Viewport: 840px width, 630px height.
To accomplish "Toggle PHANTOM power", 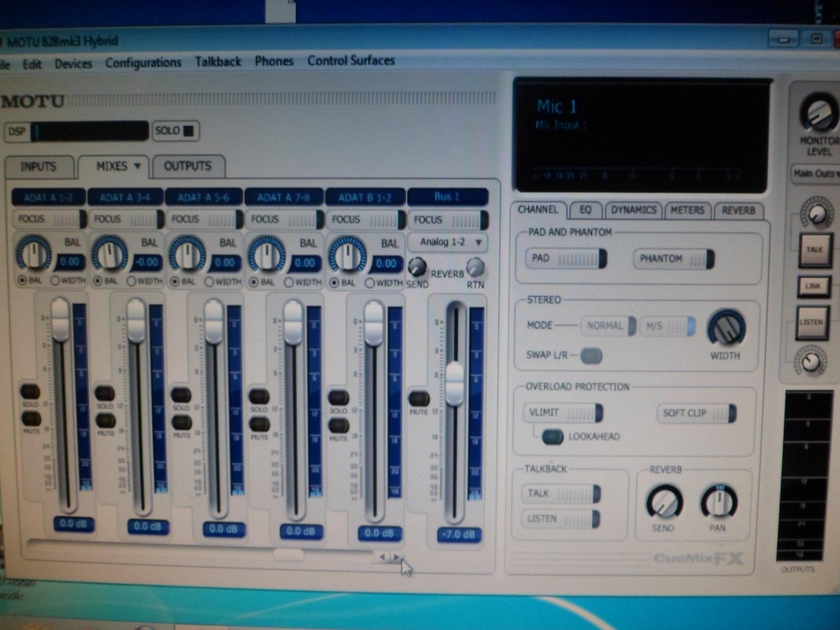I will [x=673, y=259].
